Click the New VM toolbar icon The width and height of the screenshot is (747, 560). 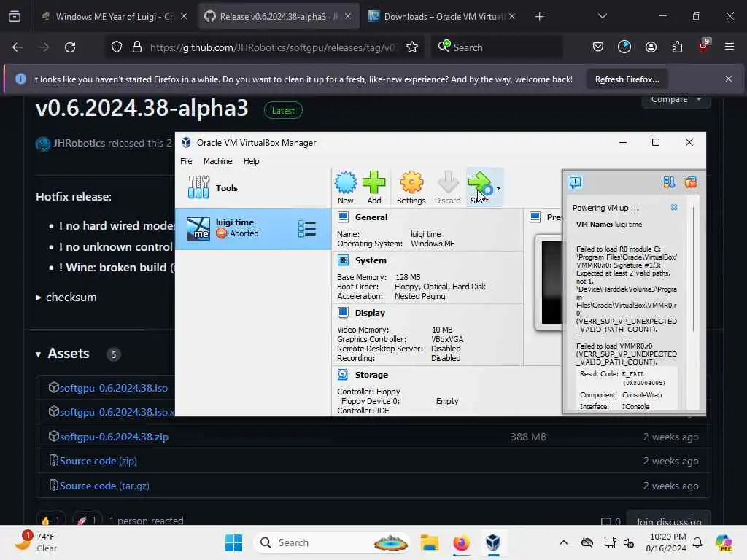point(345,187)
